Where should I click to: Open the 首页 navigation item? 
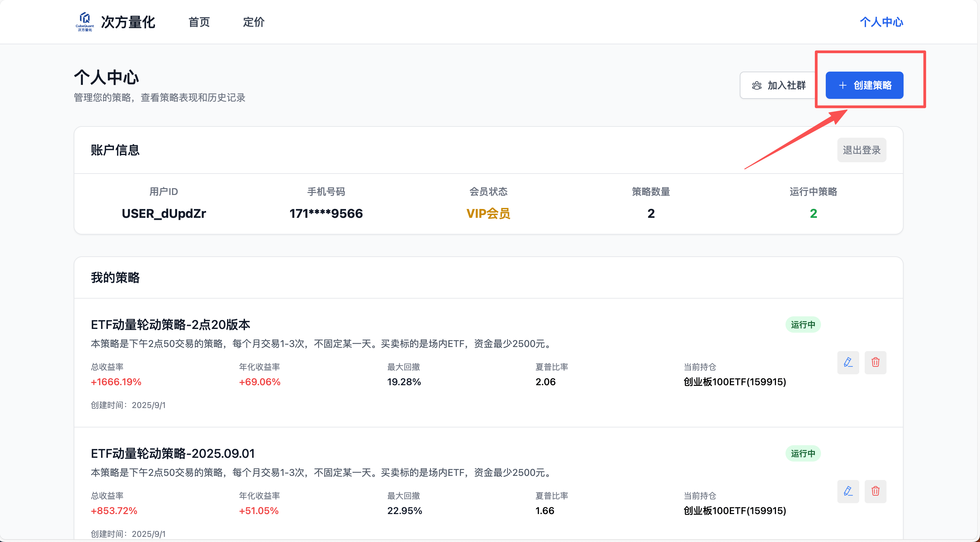coord(199,22)
